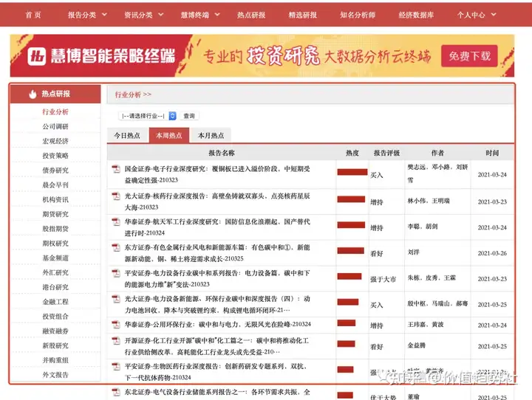Click the flame icon beside 热点研报

pyautogui.click(x=33, y=94)
